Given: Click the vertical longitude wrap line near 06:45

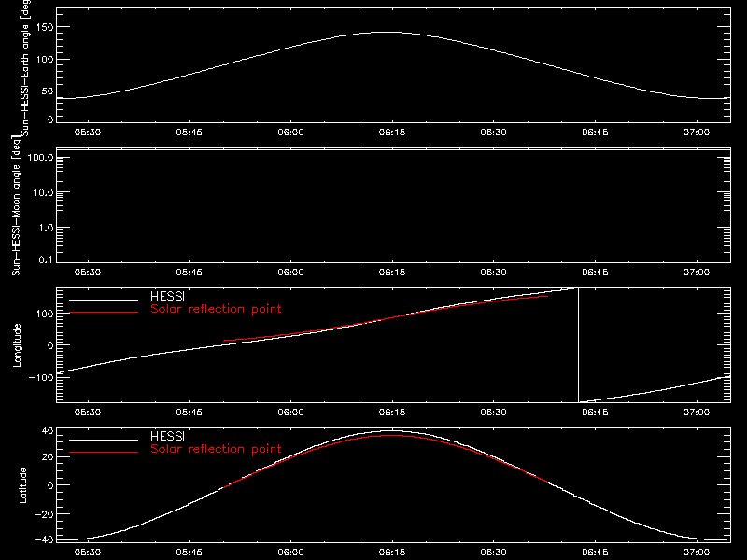Looking at the screenshot, I should pos(578,345).
